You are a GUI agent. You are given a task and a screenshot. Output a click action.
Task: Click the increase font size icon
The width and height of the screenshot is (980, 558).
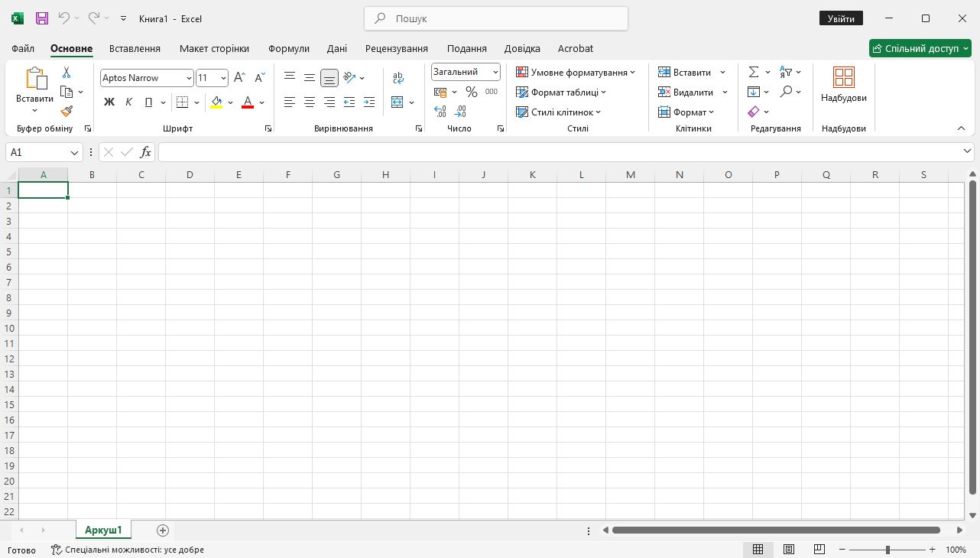(239, 78)
